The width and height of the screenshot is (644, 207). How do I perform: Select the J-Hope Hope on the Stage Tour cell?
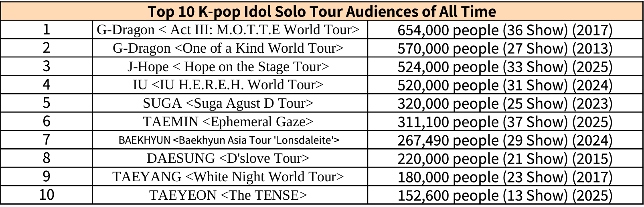(228, 67)
